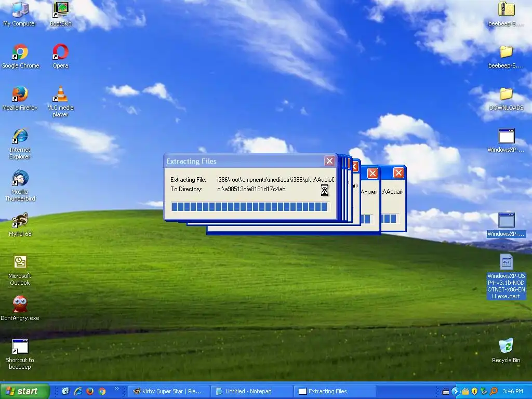
Task: Click the orange magnifier tray icon
Action: point(494,392)
